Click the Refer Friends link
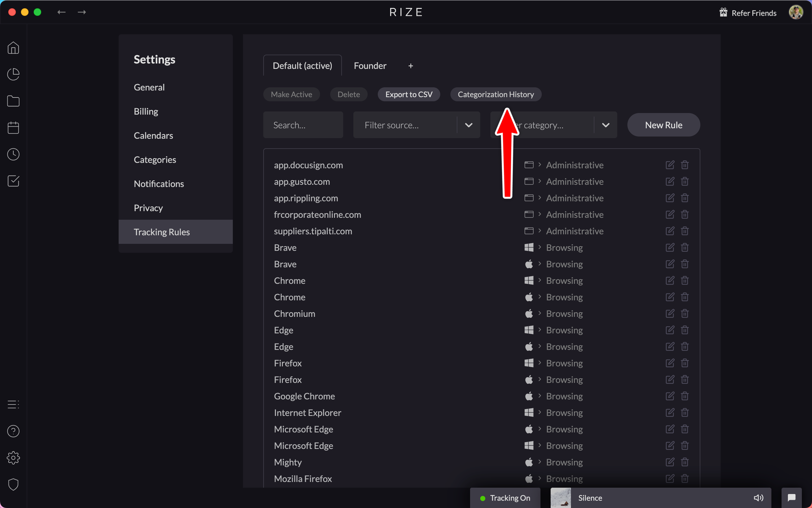Screen dimensions: 812x508 coord(754,13)
